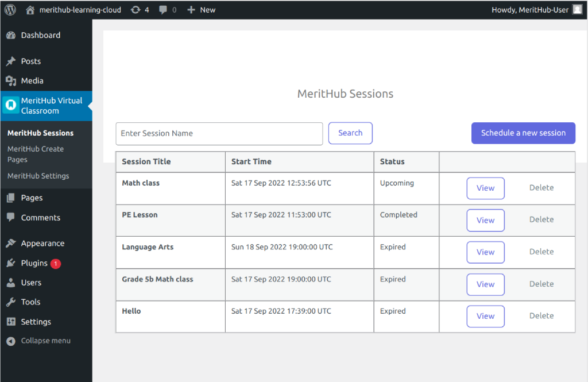
Task: Open the Posts menu
Action: coord(31,61)
